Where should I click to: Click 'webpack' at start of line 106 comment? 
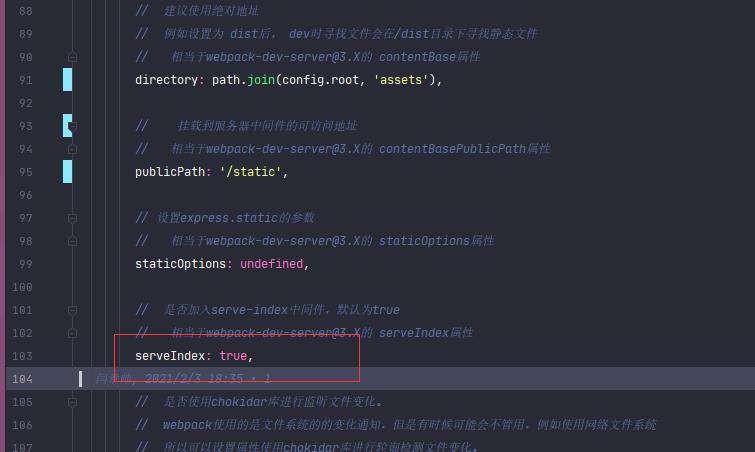(x=187, y=425)
